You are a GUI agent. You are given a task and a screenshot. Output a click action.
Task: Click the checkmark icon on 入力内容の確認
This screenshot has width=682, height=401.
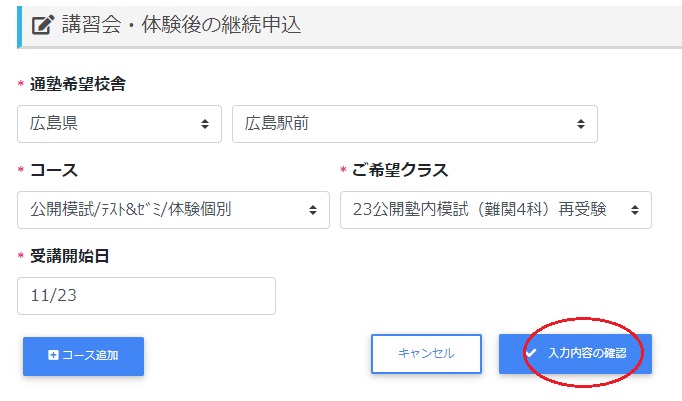click(x=530, y=353)
